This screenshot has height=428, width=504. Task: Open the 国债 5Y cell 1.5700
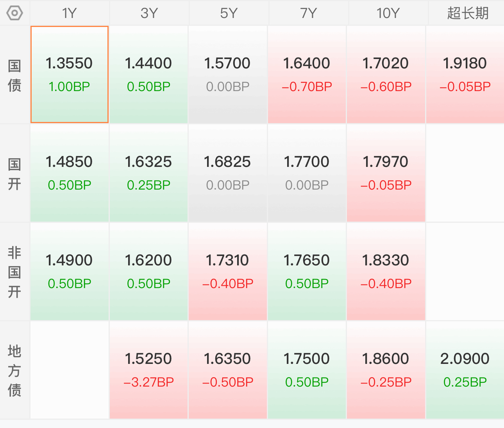228,75
